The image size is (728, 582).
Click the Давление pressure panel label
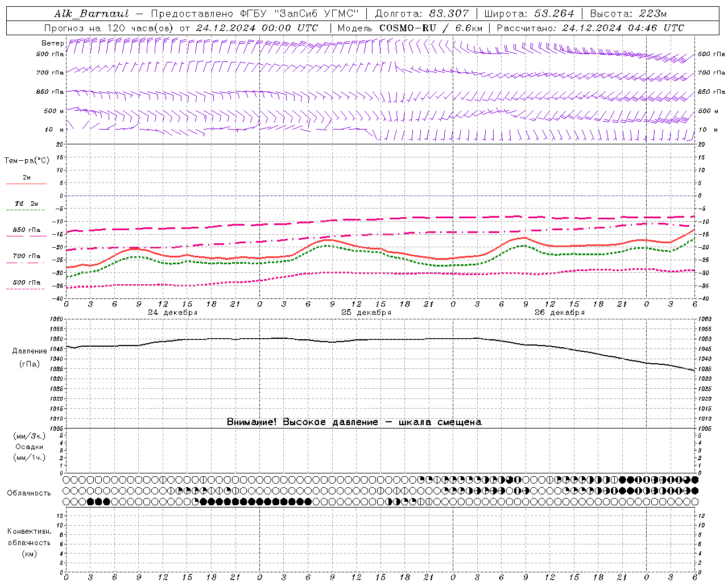tap(30, 351)
